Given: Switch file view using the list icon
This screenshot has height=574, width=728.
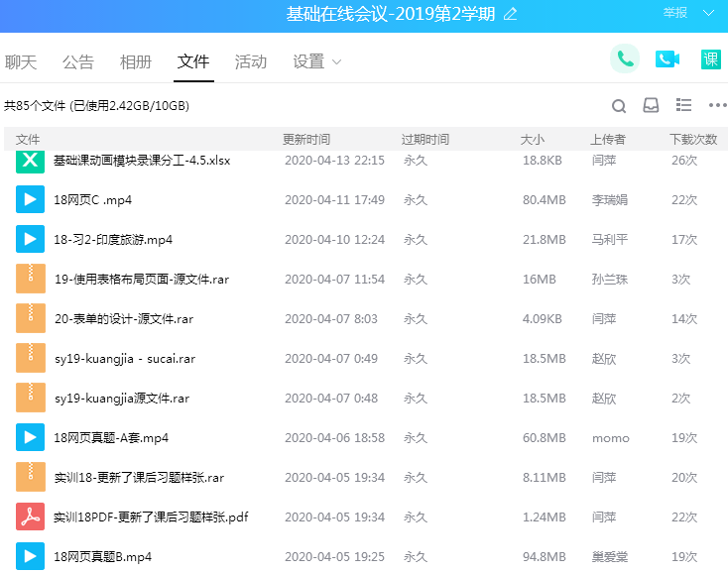Looking at the screenshot, I should (x=683, y=105).
